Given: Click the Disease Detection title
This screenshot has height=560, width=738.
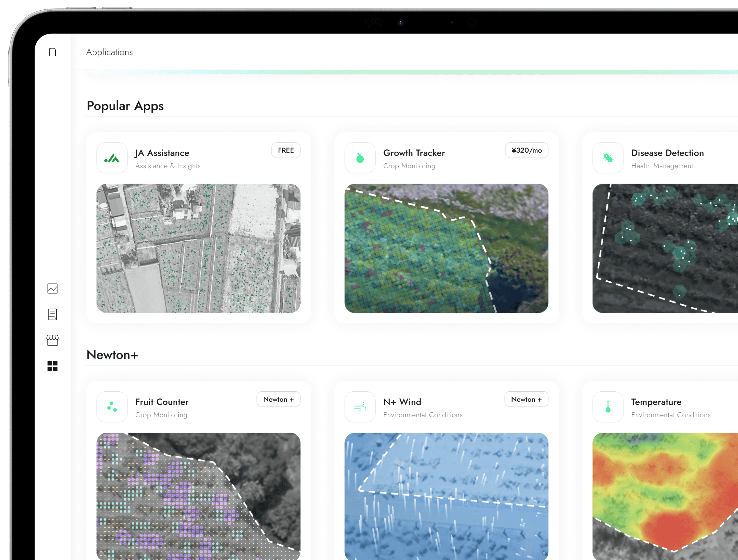Looking at the screenshot, I should [x=668, y=153].
